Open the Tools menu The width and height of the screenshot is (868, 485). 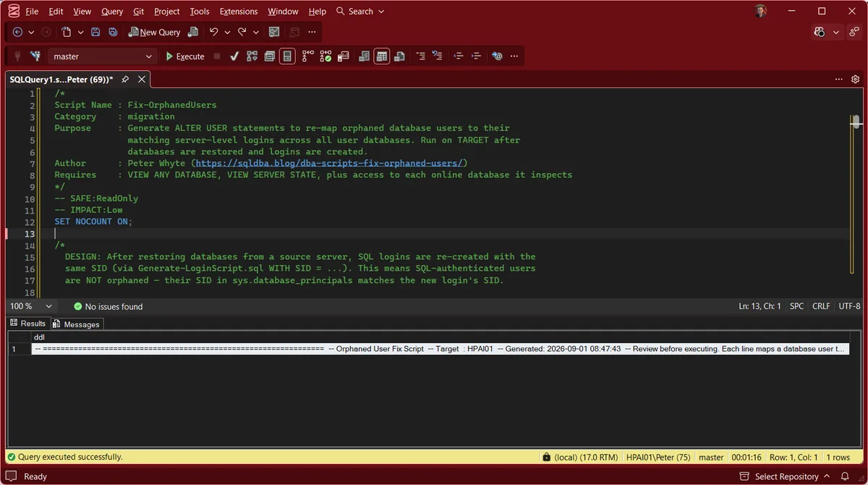[x=200, y=11]
